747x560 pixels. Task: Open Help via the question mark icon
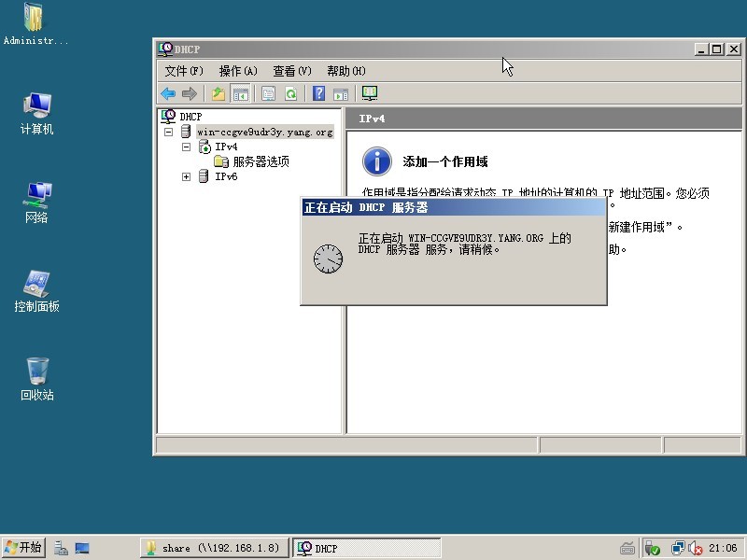(318, 93)
